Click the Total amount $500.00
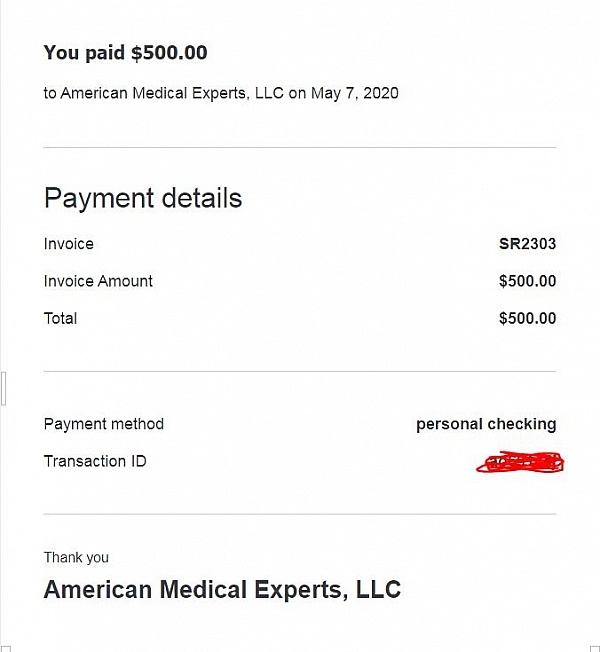 click(x=527, y=319)
